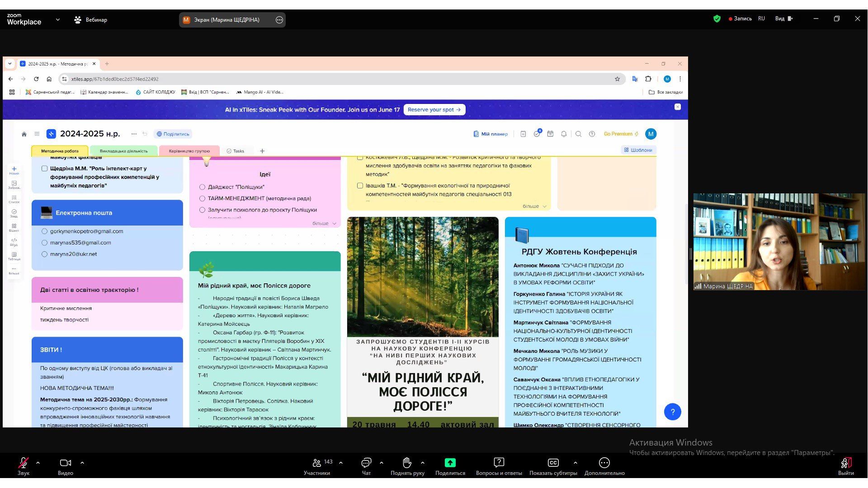
Task: Click the search magnifier icon
Action: 578,134
